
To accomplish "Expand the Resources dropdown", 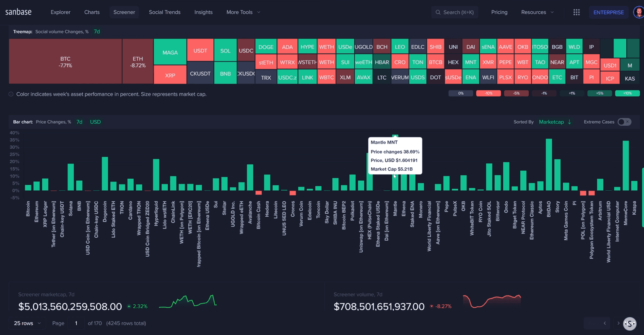I will click(x=537, y=12).
